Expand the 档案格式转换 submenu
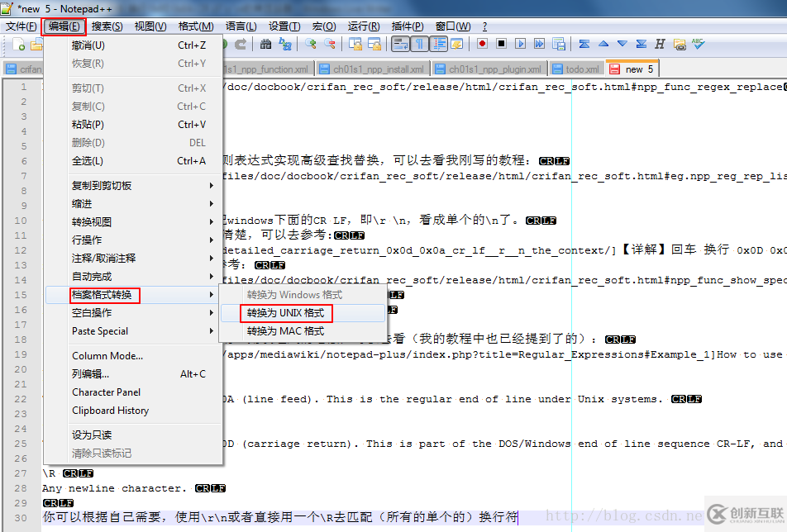The width and height of the screenshot is (787, 532). (x=134, y=295)
